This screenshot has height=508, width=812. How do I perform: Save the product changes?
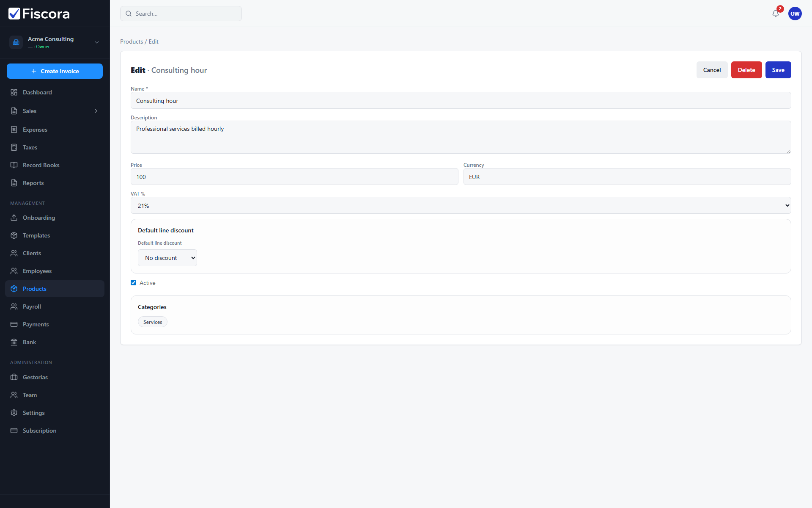pos(778,70)
